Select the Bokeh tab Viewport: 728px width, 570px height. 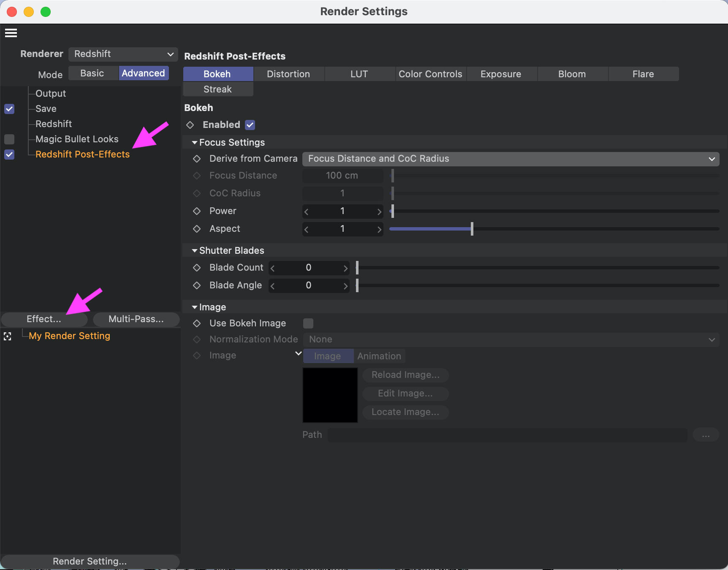coord(218,74)
